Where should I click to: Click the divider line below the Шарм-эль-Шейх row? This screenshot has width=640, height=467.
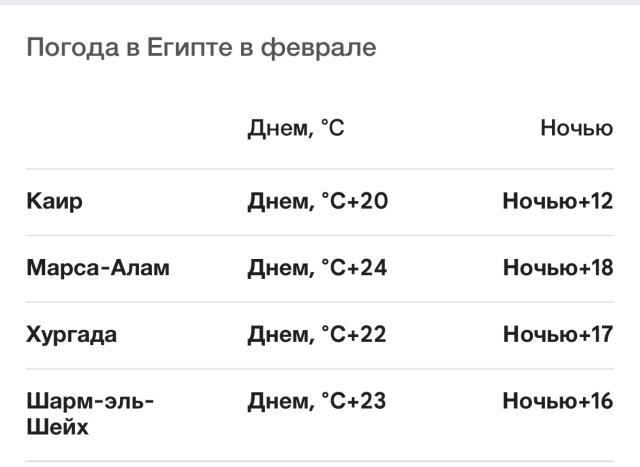pos(320,461)
